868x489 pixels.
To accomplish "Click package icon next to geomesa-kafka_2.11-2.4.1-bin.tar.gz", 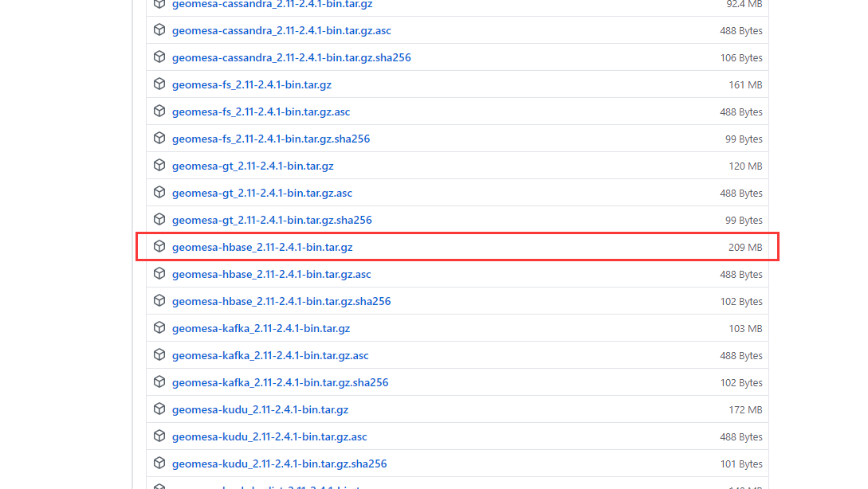I will pos(159,328).
